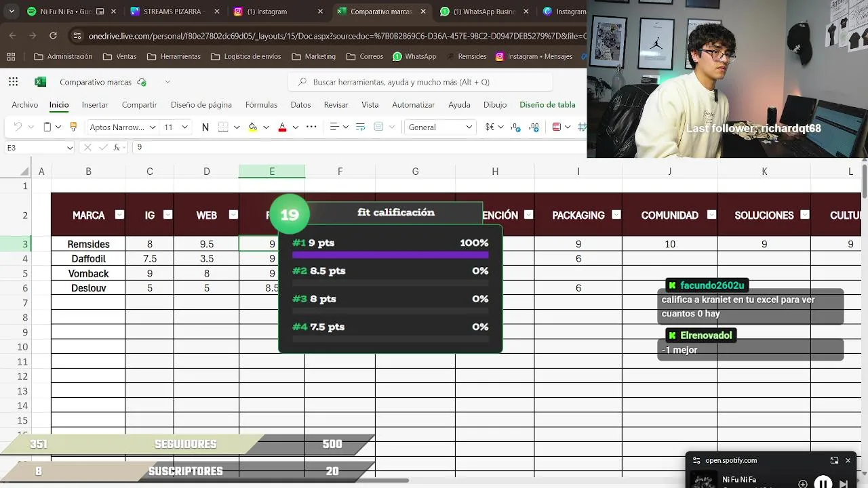The image size is (868, 488).
Task: Select the Format Painter brush icon
Action: [73, 127]
